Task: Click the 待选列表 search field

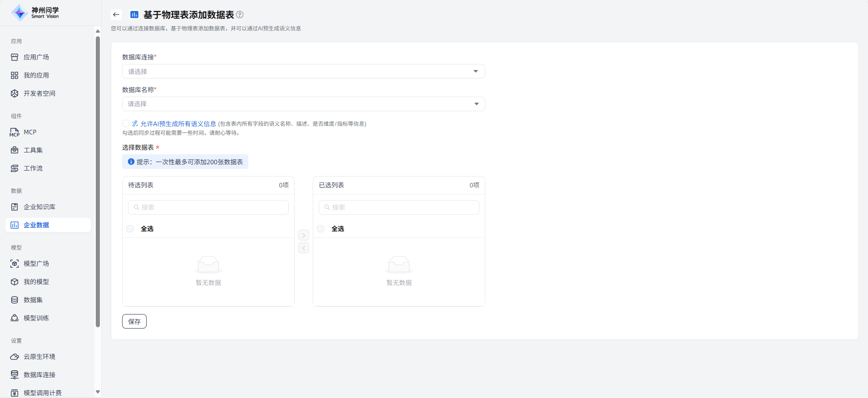Action: click(208, 207)
